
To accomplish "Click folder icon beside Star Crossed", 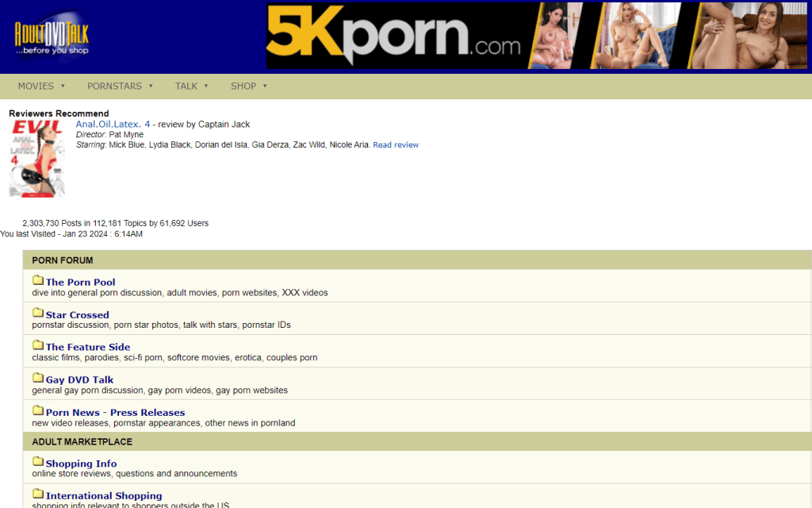I will pyautogui.click(x=38, y=313).
